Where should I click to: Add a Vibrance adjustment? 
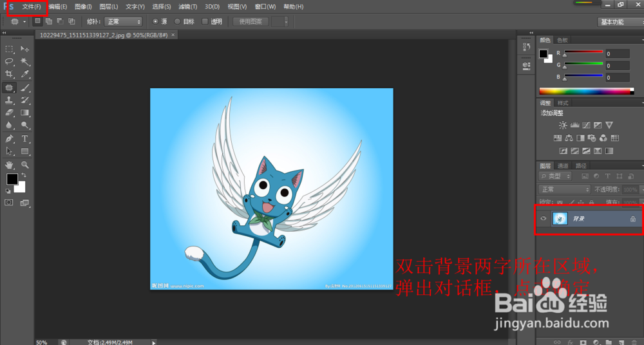(x=609, y=126)
